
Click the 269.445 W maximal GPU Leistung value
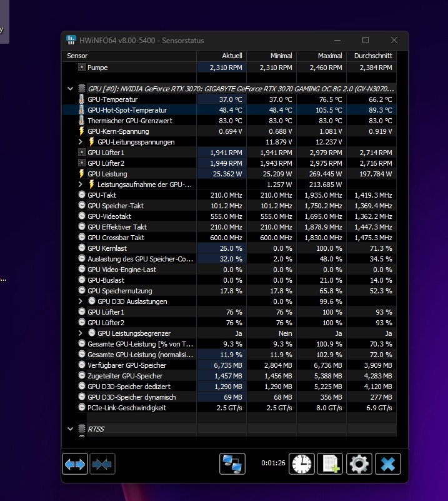point(325,174)
